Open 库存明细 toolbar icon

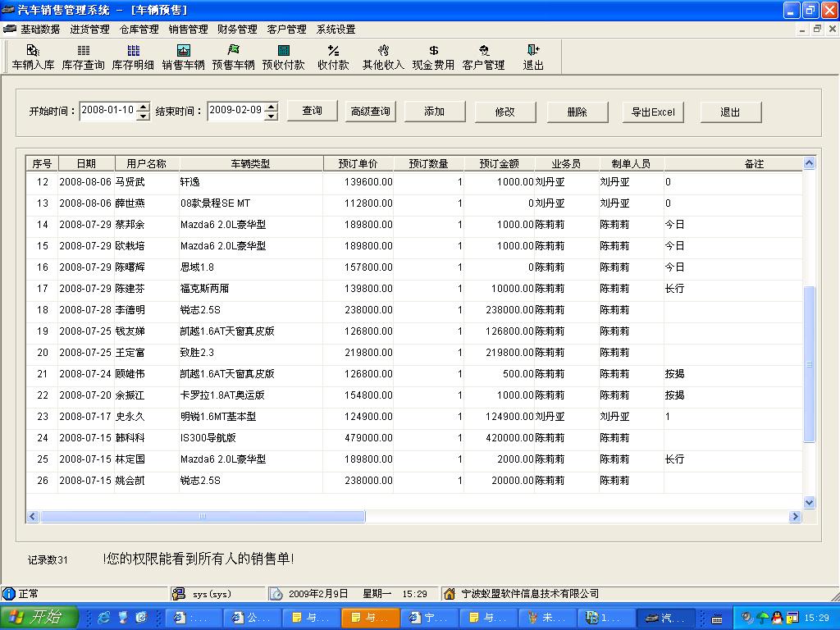pos(133,57)
